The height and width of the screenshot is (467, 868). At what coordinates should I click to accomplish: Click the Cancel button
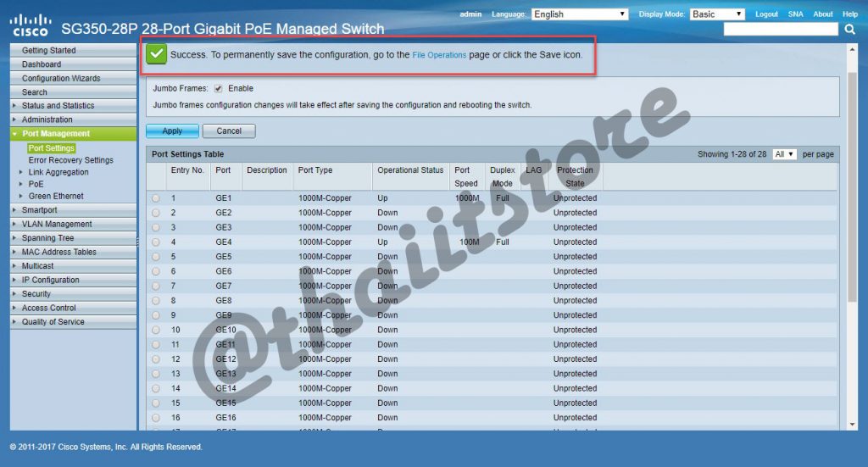[229, 131]
